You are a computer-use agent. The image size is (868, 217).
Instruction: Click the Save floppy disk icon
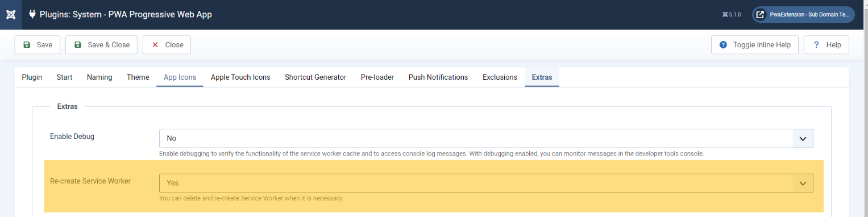27,45
